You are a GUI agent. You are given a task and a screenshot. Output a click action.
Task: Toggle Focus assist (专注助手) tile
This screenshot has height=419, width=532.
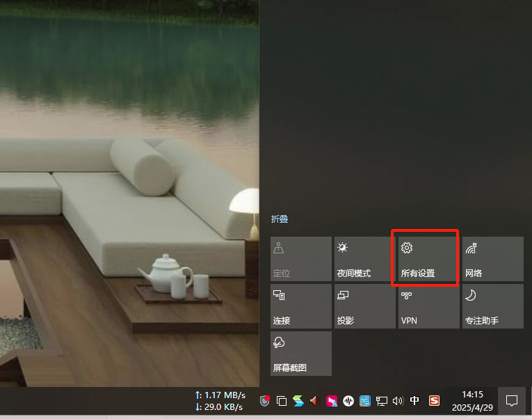coord(492,306)
